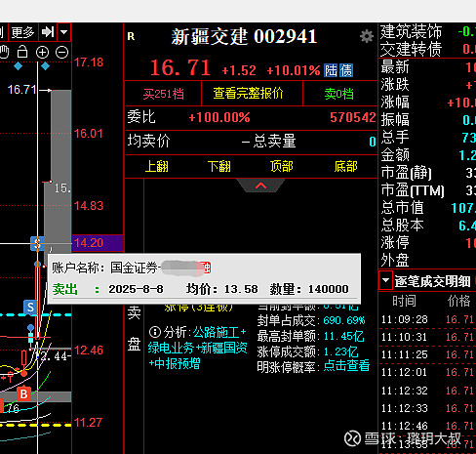
Task: Click the 12.46 price axis label
Action: click(x=89, y=351)
